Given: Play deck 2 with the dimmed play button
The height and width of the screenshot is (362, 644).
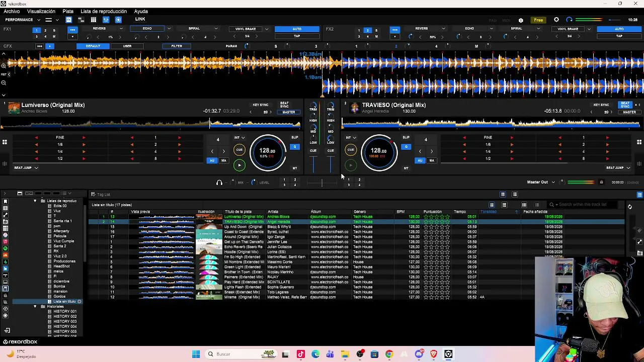Looking at the screenshot, I should [x=351, y=165].
